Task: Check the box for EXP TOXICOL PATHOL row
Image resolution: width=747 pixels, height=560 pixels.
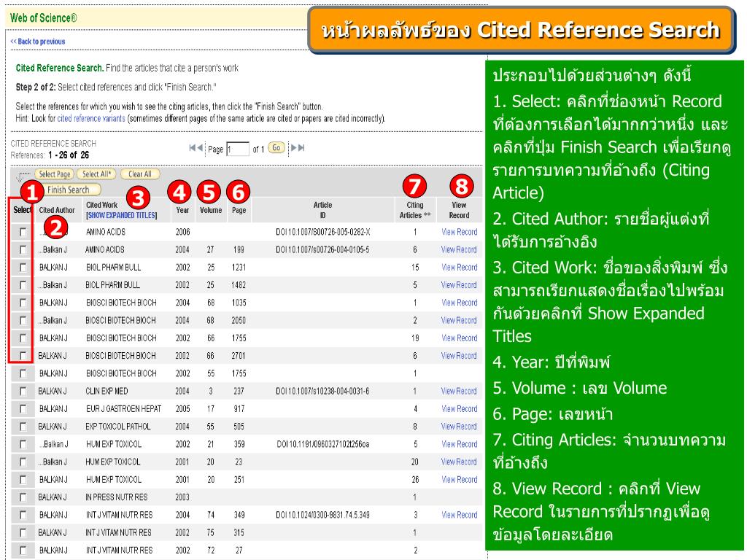Action: click(23, 426)
